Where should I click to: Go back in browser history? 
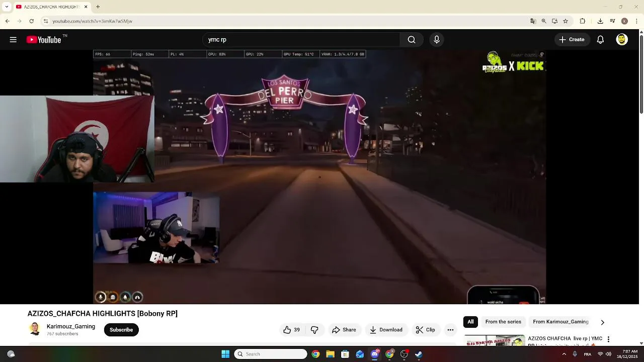tap(7, 21)
